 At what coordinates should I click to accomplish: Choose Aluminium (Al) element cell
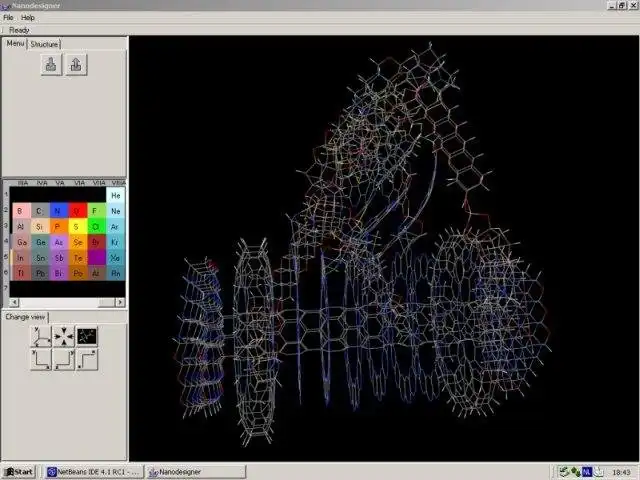click(21, 227)
